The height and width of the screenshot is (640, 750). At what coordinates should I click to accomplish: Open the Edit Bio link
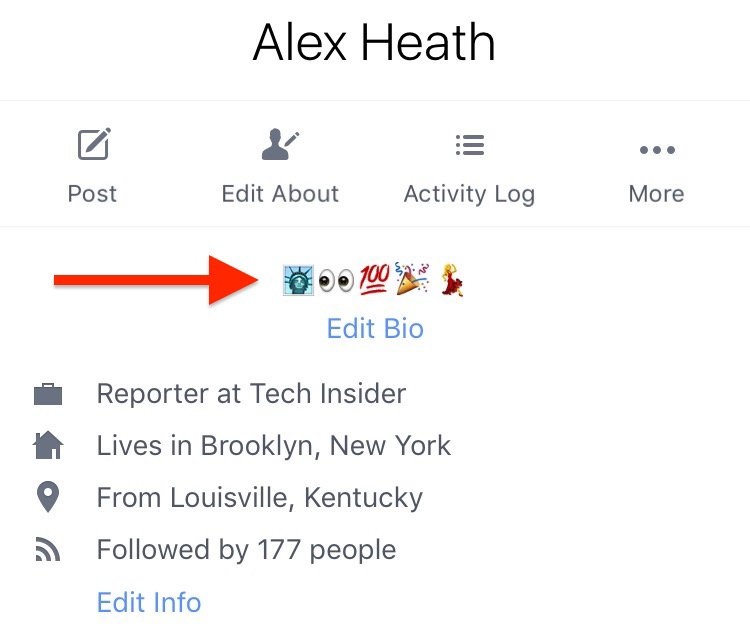point(375,329)
